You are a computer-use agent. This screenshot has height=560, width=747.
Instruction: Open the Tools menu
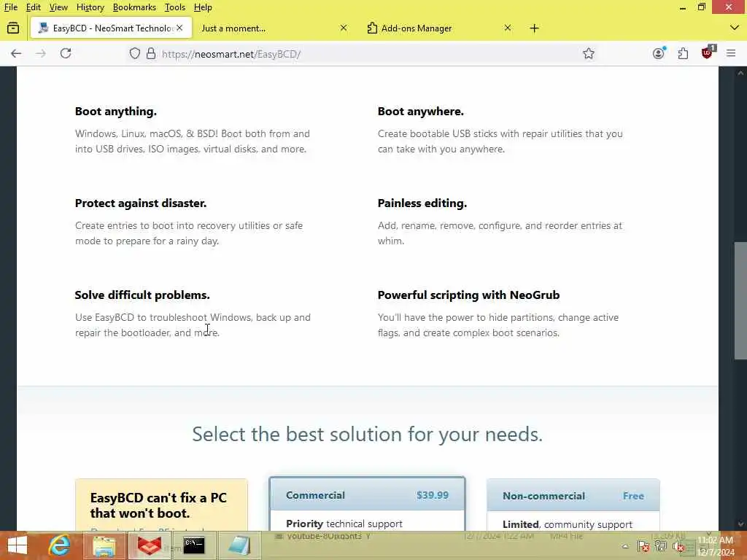(x=175, y=7)
